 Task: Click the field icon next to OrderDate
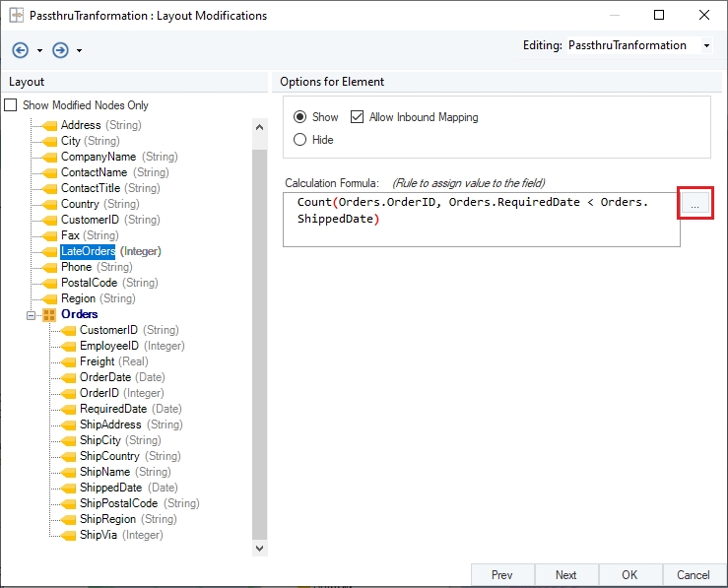(x=68, y=377)
